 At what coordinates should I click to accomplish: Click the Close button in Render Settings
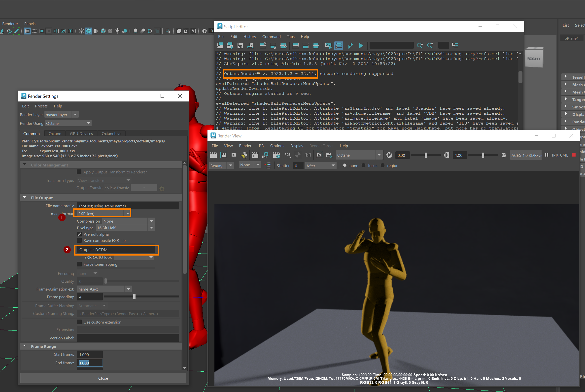(x=103, y=378)
